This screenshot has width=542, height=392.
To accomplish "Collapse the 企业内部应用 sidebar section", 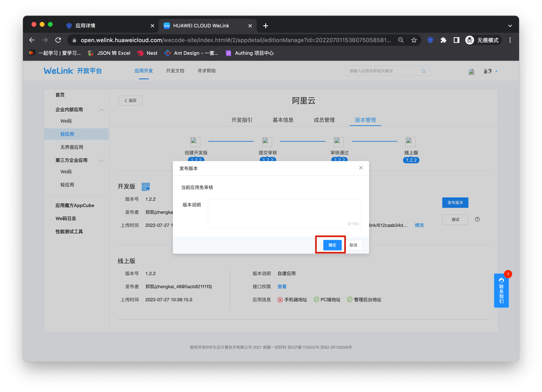I will (x=101, y=110).
